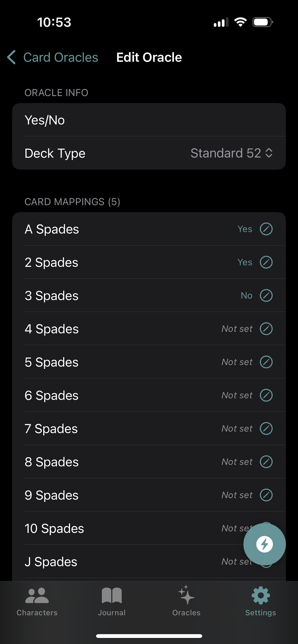This screenshot has width=298, height=644.
Task: Edit the 6 Spades mapping with pencil icon
Action: [x=266, y=395]
